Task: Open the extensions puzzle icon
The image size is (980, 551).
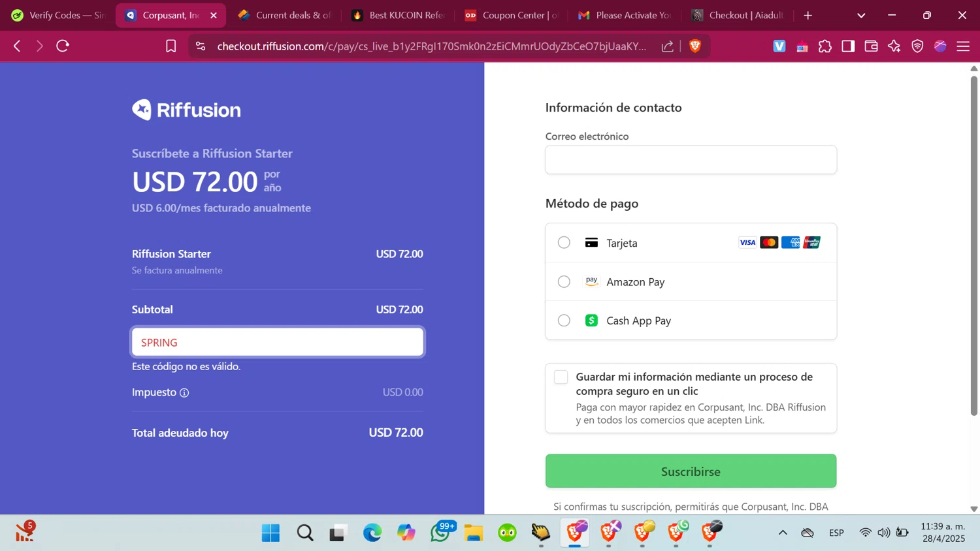Action: point(825,46)
